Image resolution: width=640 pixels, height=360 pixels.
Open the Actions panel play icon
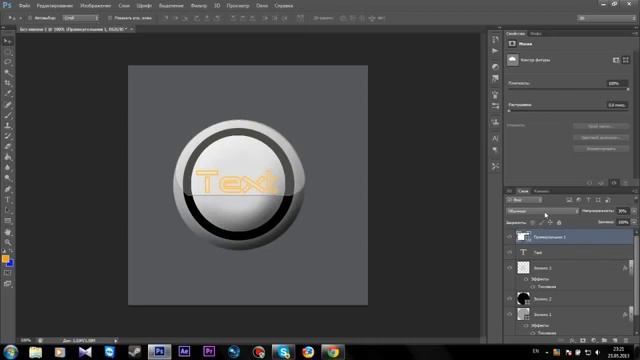[x=495, y=51]
